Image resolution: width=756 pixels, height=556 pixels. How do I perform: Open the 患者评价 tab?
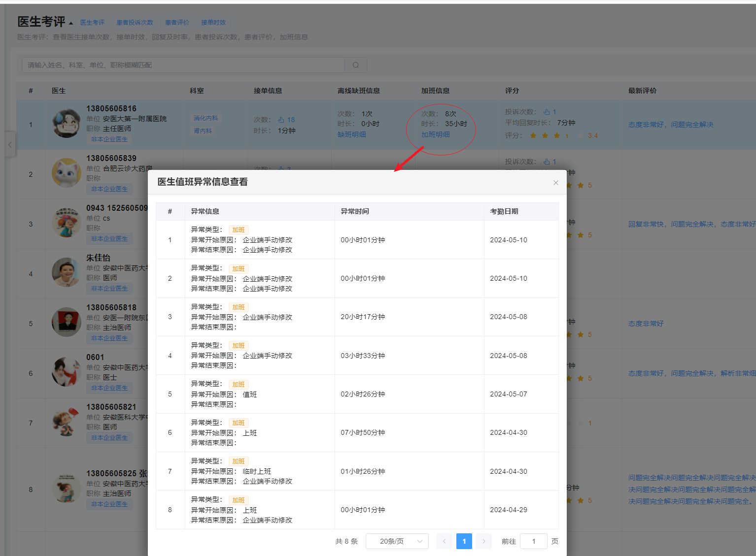[177, 23]
